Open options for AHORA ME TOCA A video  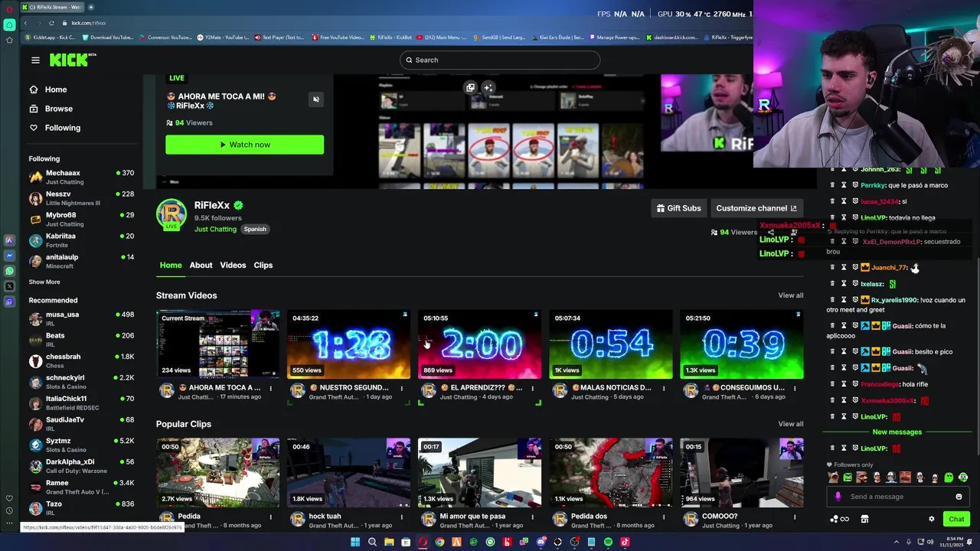coord(270,389)
